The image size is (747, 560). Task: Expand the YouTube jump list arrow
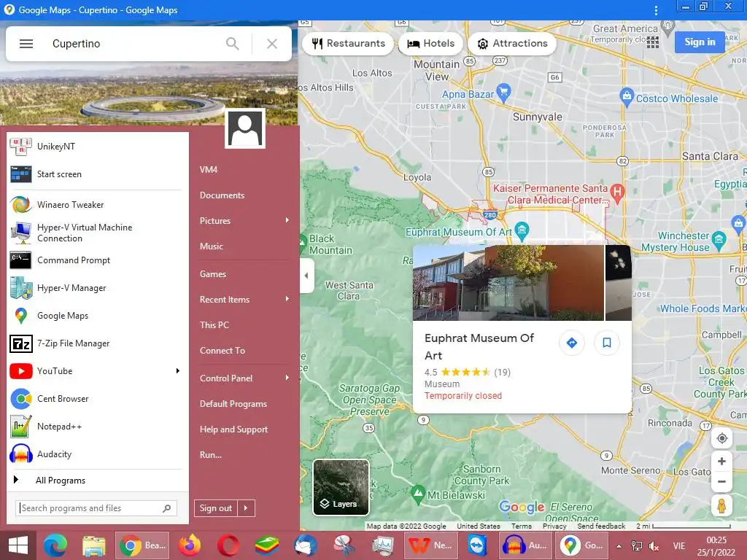coord(178,371)
